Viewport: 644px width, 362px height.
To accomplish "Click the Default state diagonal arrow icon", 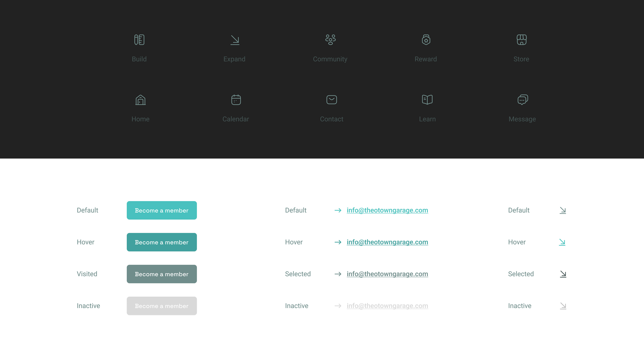I will [563, 210].
